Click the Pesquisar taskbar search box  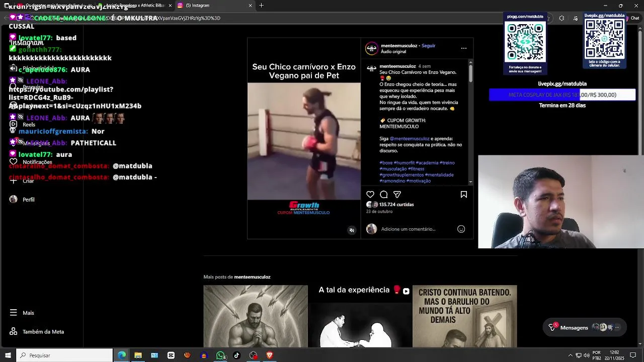64,355
